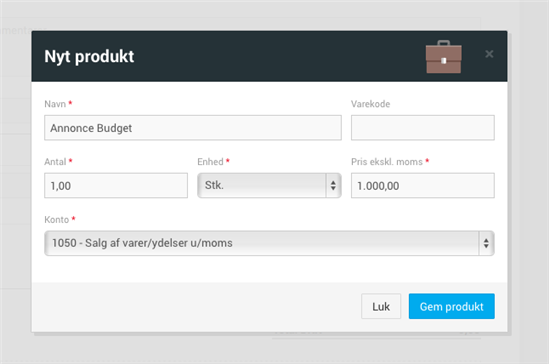Select the Antal field showing 1,00
549x364 pixels.
[x=116, y=186]
